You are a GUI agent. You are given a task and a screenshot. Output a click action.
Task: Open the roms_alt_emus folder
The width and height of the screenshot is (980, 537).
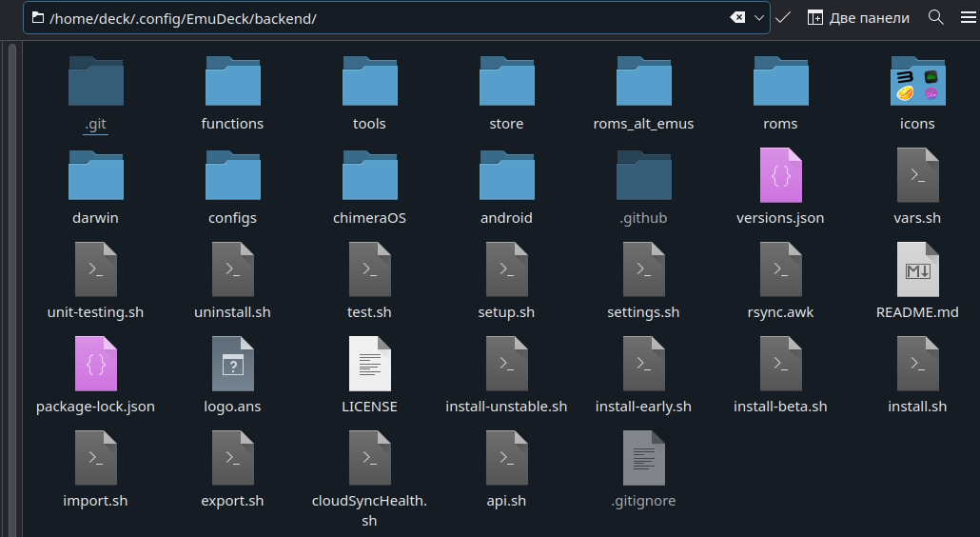click(x=643, y=81)
